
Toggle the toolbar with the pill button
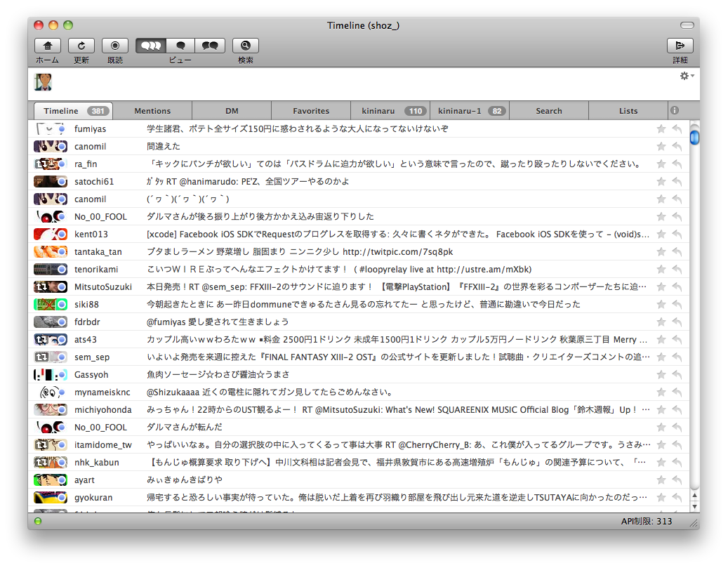pos(687,25)
